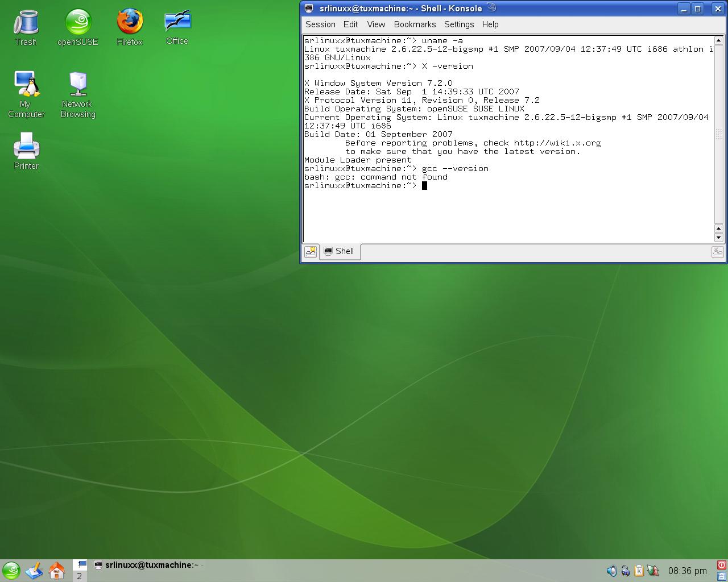Screen dimensions: 728x582
Task: Open the Help menu in Konsole
Action: point(490,24)
